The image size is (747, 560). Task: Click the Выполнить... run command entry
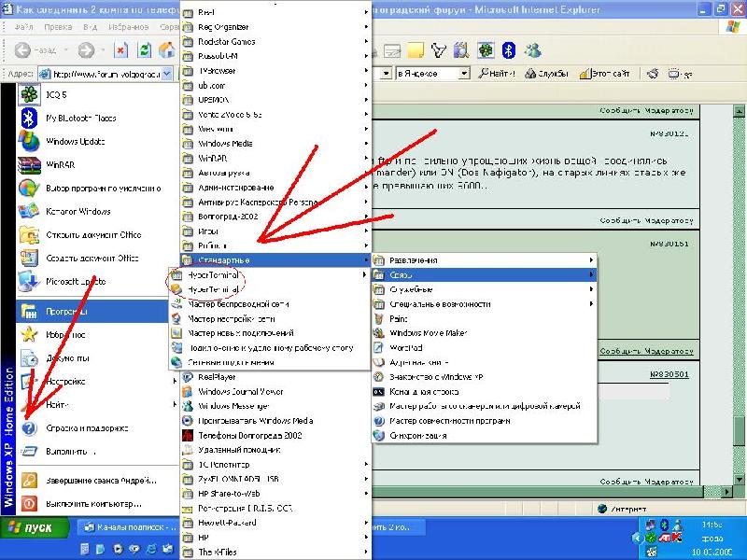click(x=71, y=452)
